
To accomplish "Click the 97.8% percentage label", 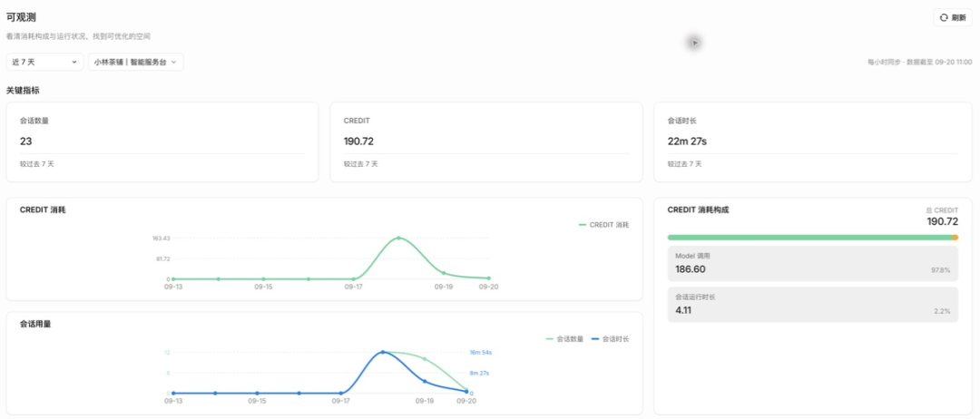I will [x=941, y=270].
